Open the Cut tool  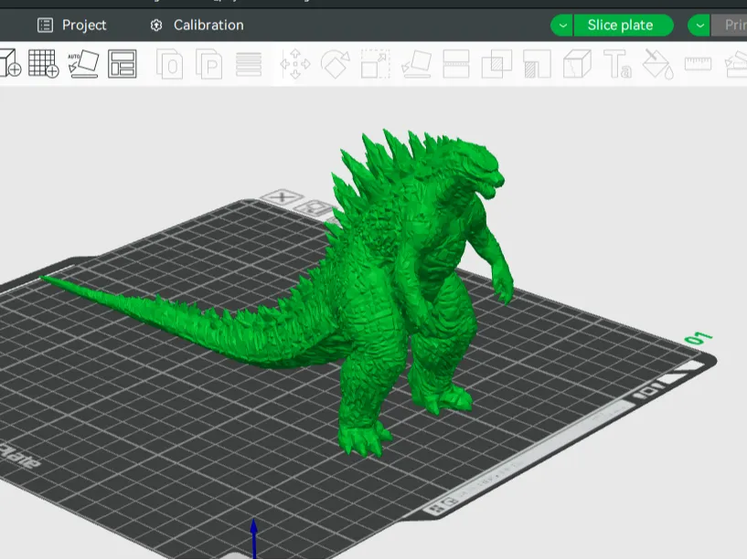456,65
